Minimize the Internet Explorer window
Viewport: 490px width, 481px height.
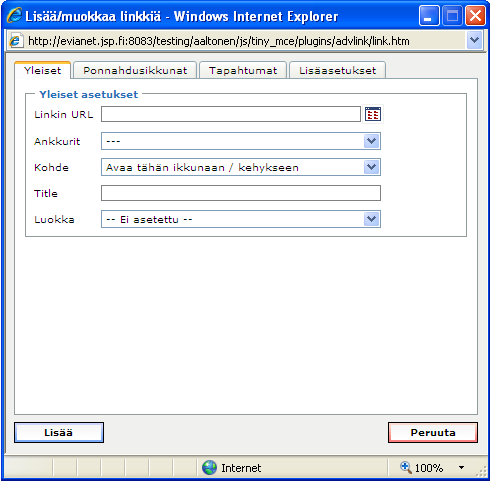(429, 16)
